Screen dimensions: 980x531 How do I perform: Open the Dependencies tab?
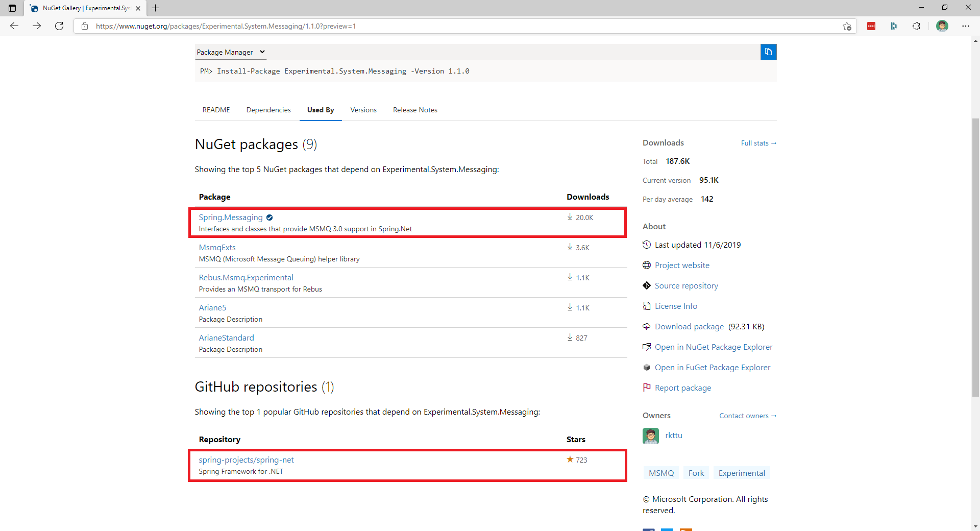(x=268, y=110)
